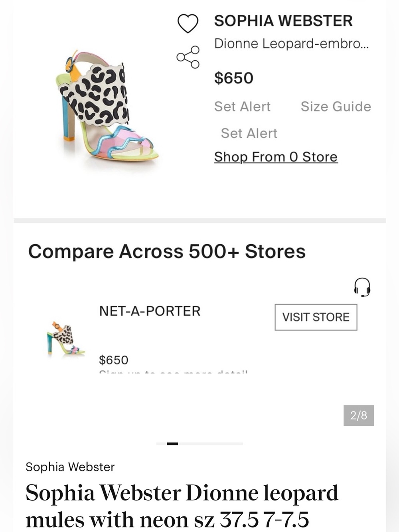This screenshot has height=532, width=399.
Task: Open the Dionne leopard mules listing title
Action: 182,506
